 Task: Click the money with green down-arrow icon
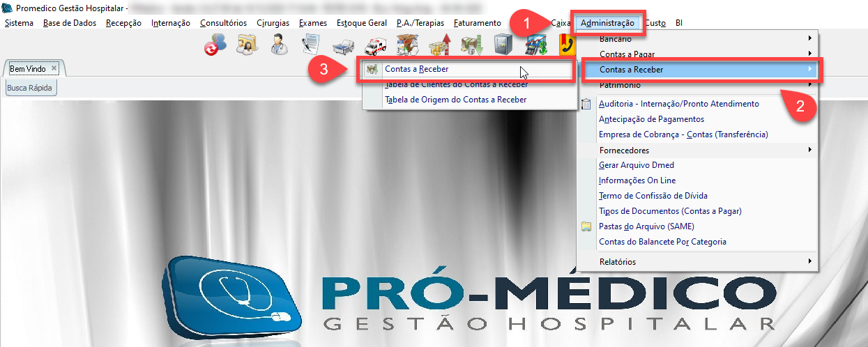coord(472,45)
